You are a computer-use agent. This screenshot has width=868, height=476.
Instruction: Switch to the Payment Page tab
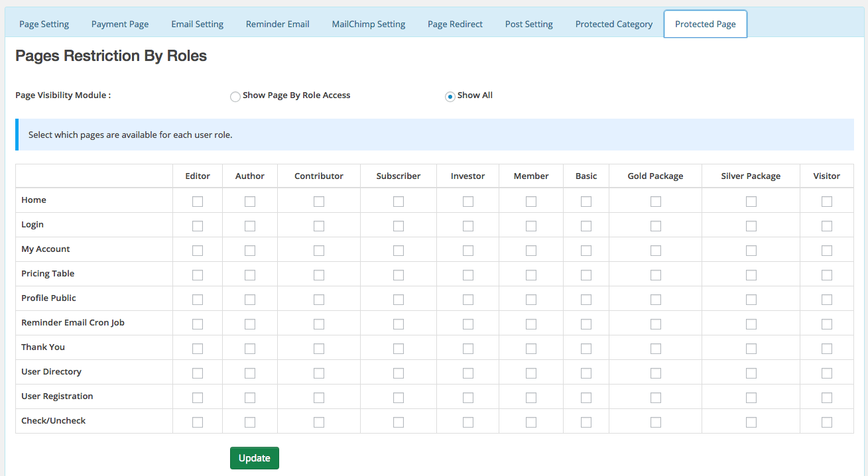(120, 24)
